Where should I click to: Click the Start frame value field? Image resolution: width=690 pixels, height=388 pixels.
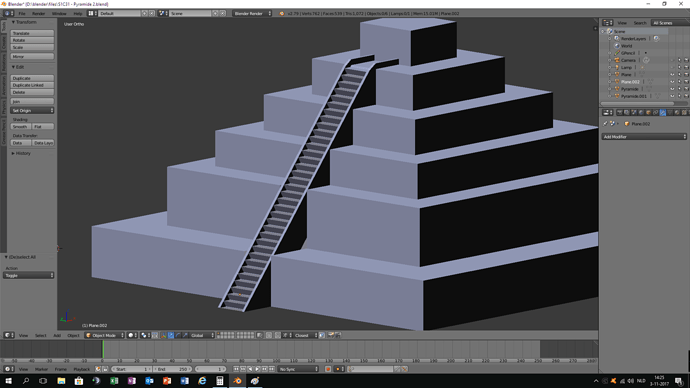click(132, 369)
